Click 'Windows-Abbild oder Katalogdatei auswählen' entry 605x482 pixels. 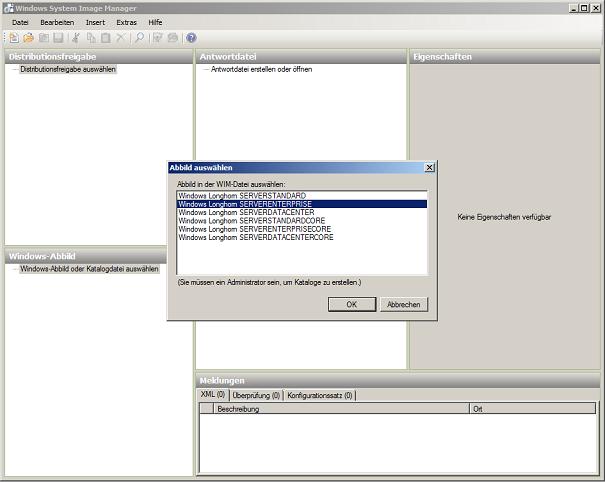click(89, 269)
